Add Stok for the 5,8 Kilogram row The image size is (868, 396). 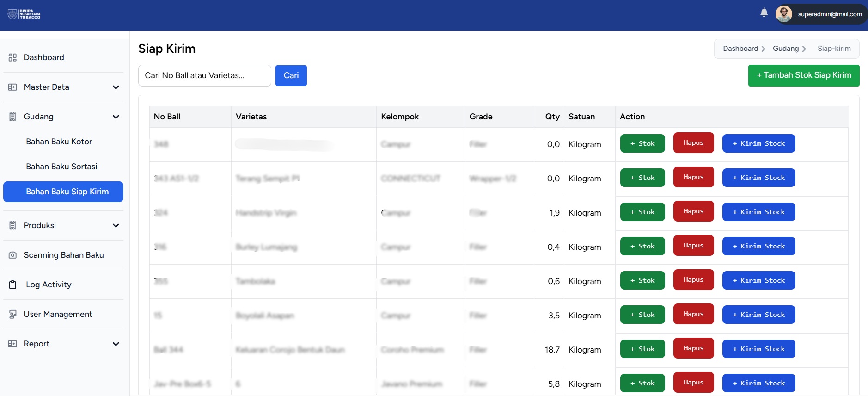(642, 383)
